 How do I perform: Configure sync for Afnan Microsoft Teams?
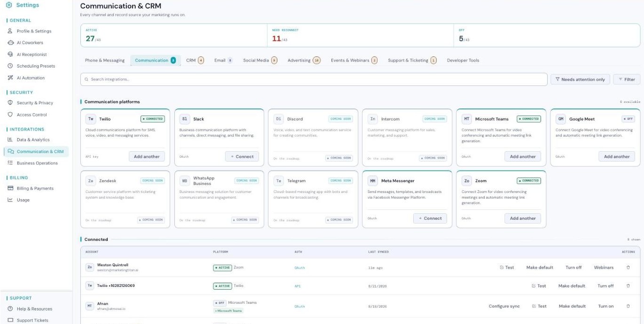click(x=504, y=306)
